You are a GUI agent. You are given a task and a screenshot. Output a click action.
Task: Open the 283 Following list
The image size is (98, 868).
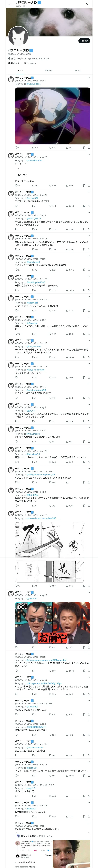pos(15,63)
